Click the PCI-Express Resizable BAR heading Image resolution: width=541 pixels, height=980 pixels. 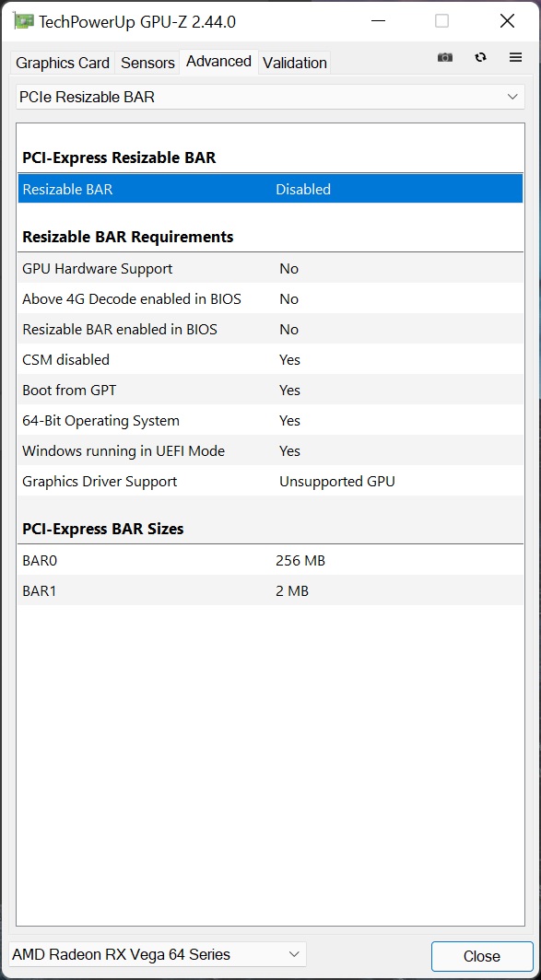[119, 157]
